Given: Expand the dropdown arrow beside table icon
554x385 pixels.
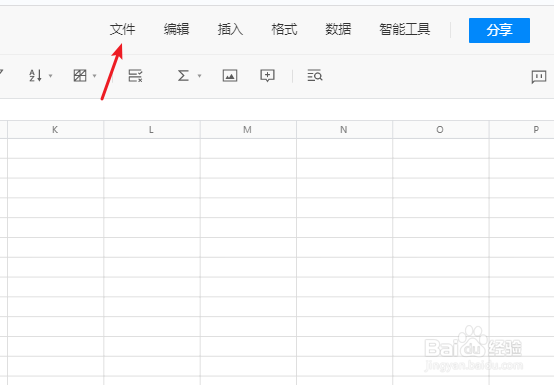Looking at the screenshot, I should pyautogui.click(x=94, y=76).
